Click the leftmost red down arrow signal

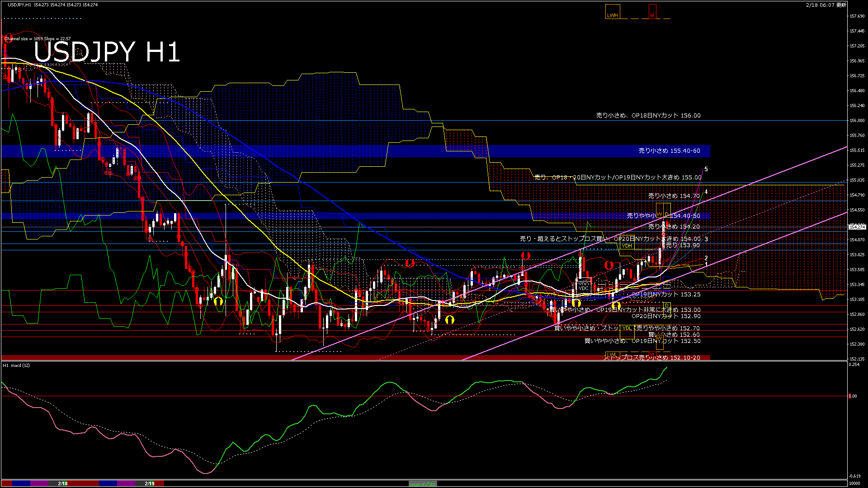tap(410, 263)
